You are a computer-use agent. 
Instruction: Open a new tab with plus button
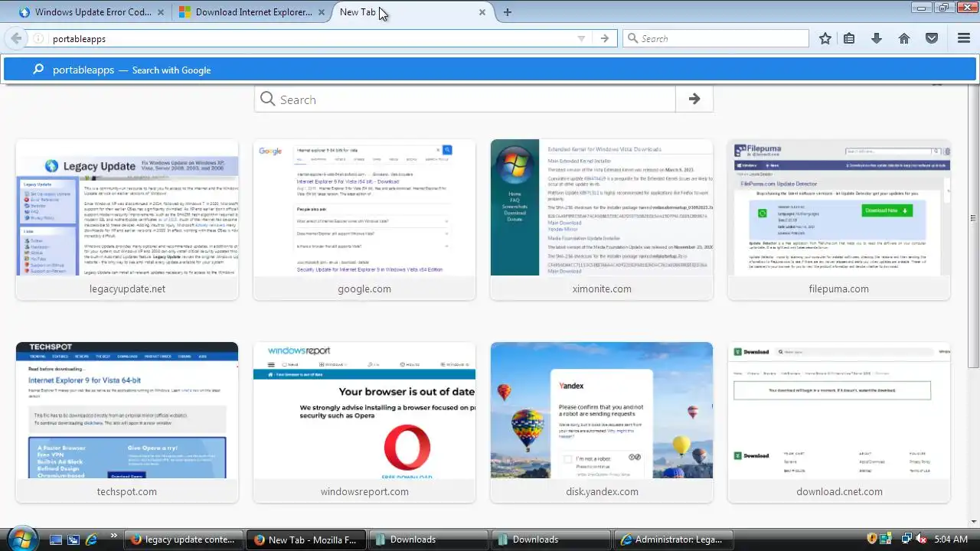click(507, 12)
